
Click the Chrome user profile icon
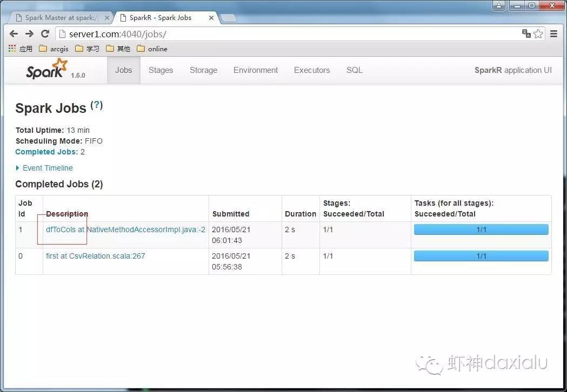pyautogui.click(x=499, y=5)
